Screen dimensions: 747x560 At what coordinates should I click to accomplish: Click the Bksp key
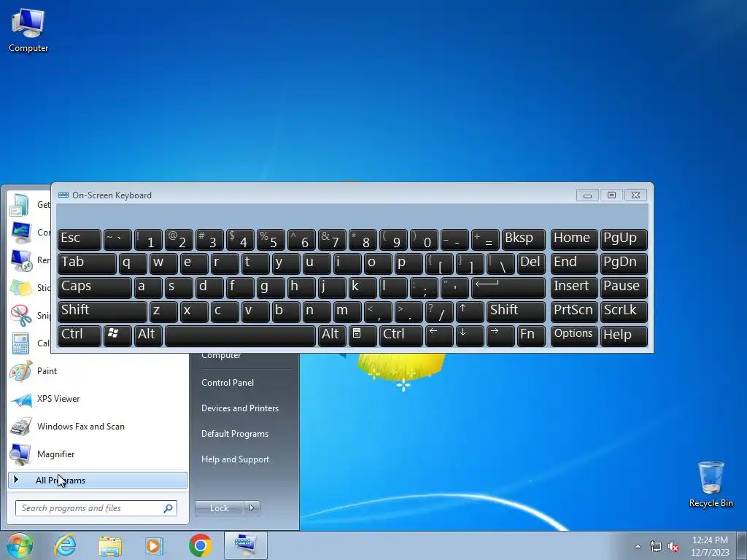524,239
